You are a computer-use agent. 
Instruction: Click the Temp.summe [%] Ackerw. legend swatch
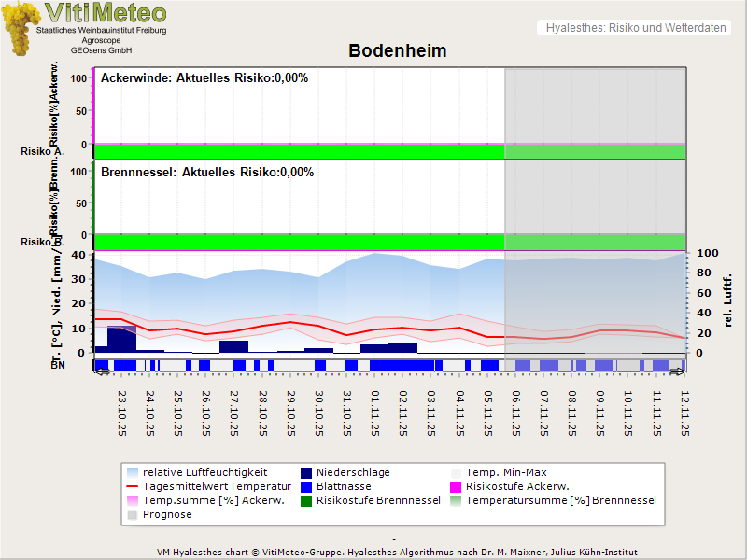(x=132, y=500)
